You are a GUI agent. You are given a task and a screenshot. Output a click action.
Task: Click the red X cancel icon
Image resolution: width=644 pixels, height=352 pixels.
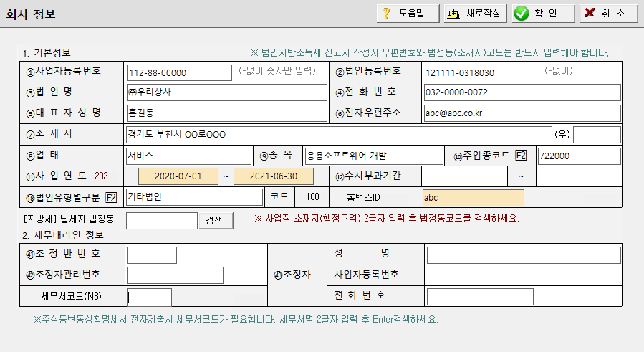(x=590, y=13)
